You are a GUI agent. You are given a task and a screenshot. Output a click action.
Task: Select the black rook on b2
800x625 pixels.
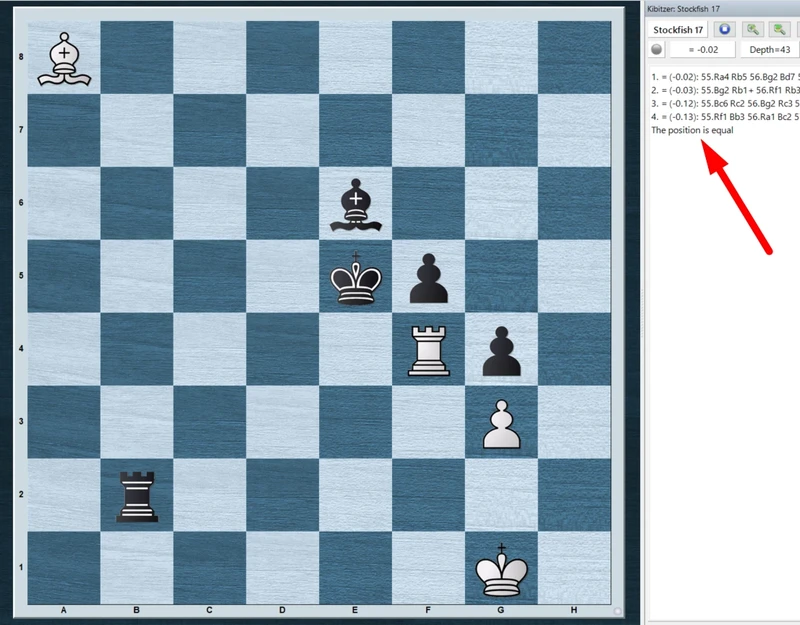[138, 498]
